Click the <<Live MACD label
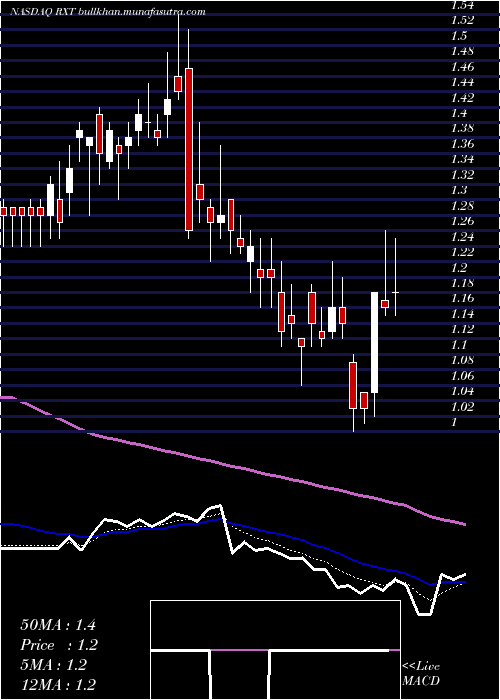500x700 pixels. coord(421,674)
